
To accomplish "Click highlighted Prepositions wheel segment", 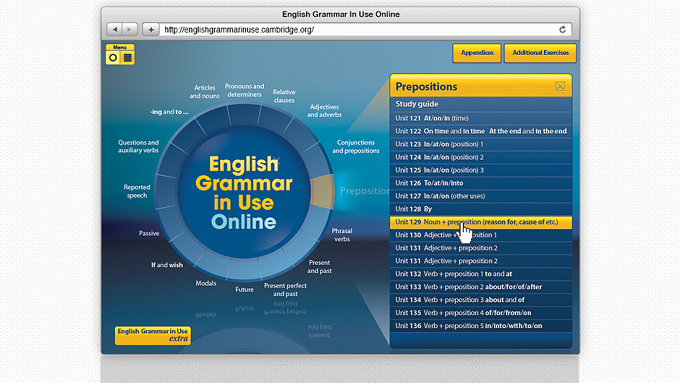I will tap(322, 191).
